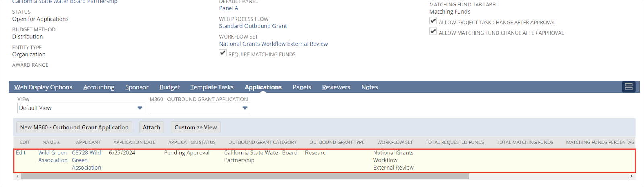Click the scrollbar left arrow
This screenshot has width=644, height=187.
pyautogui.click(x=17, y=177)
